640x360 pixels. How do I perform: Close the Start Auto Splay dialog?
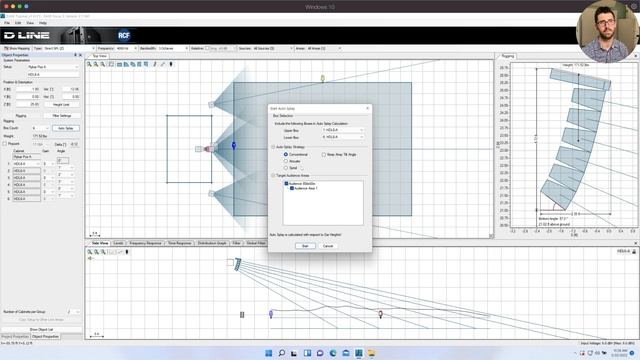(x=367, y=108)
